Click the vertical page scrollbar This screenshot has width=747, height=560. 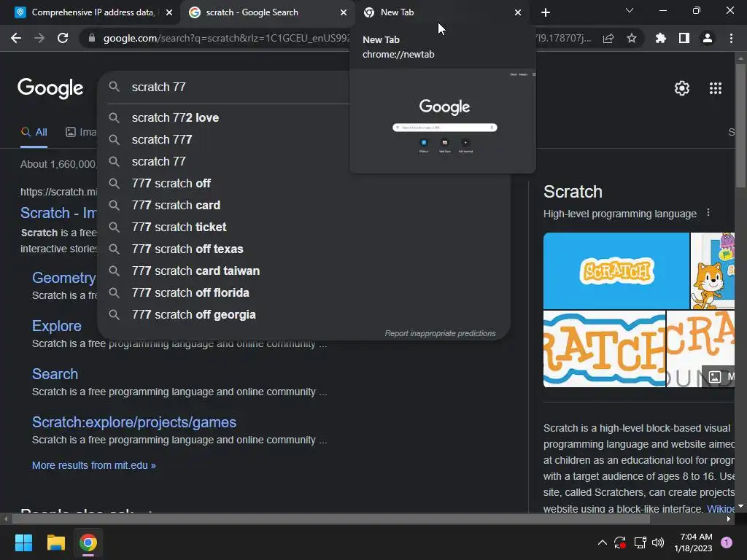click(x=740, y=125)
